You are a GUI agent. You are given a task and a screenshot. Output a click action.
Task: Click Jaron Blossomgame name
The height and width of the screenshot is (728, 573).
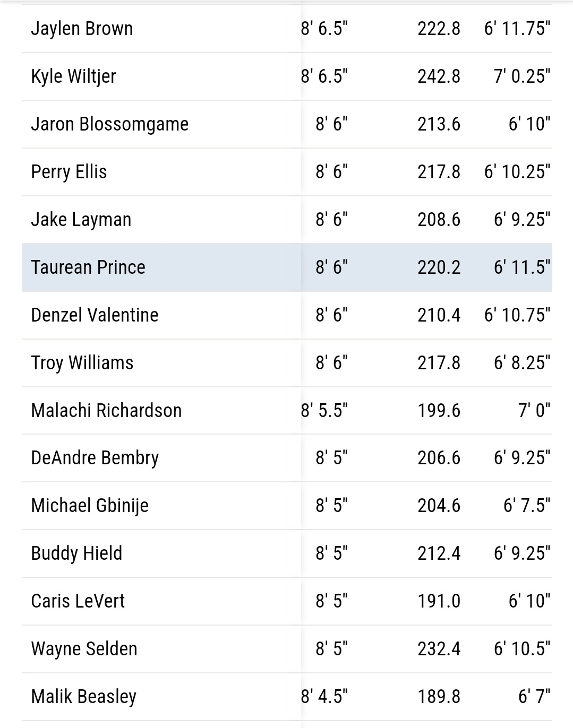click(110, 124)
